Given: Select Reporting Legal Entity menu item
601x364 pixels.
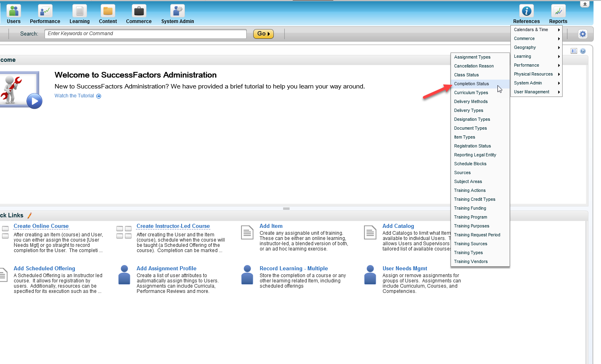Looking at the screenshot, I should [480, 155].
